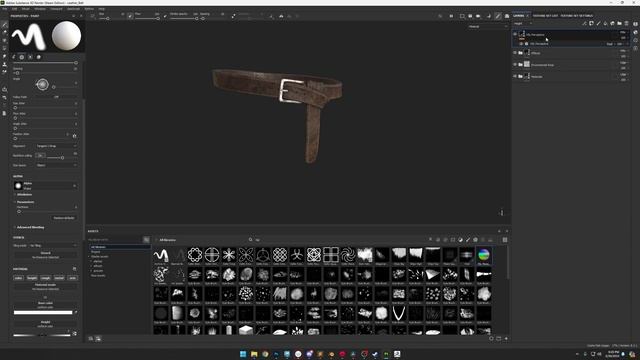This screenshot has width=640, height=360.
Task: Open the stencil Tiling mode dropdown
Action: pos(53,246)
